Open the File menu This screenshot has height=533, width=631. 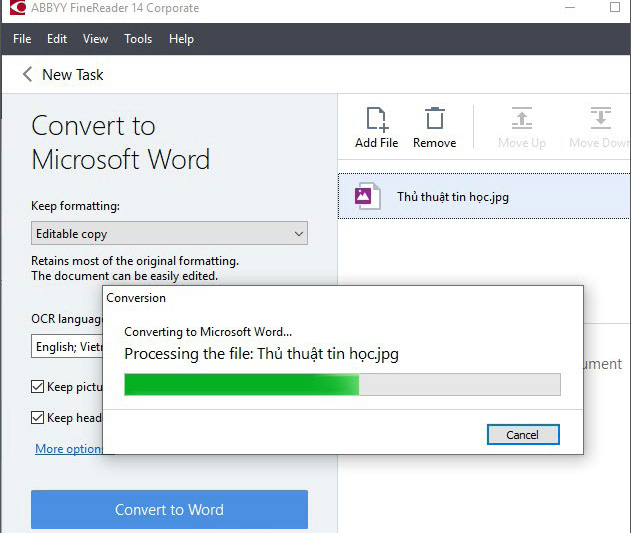[x=22, y=39]
